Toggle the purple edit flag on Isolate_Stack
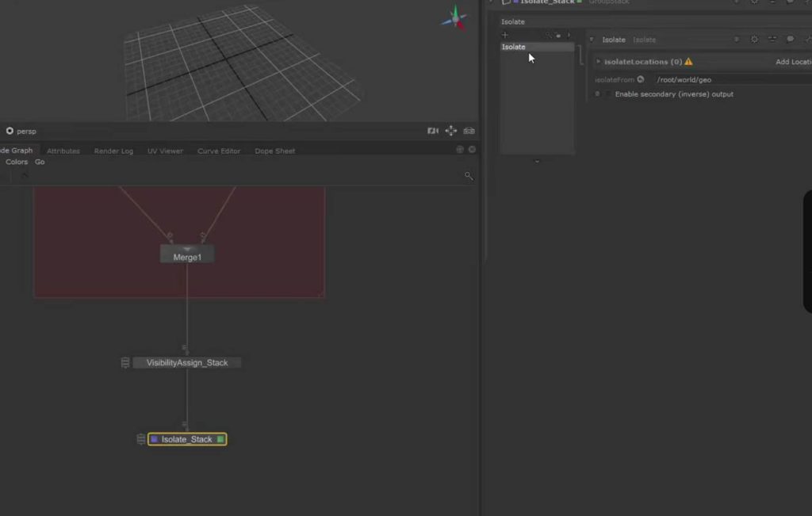This screenshot has width=812, height=516. 155,439
